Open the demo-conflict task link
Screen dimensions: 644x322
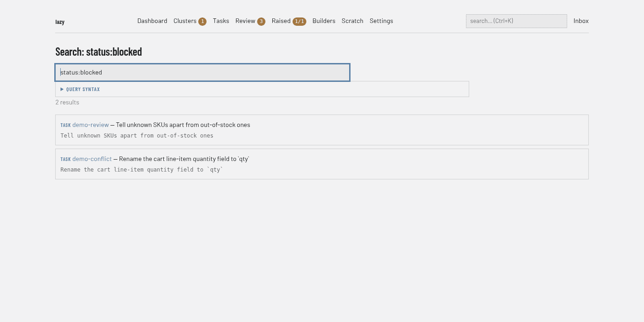92,159
